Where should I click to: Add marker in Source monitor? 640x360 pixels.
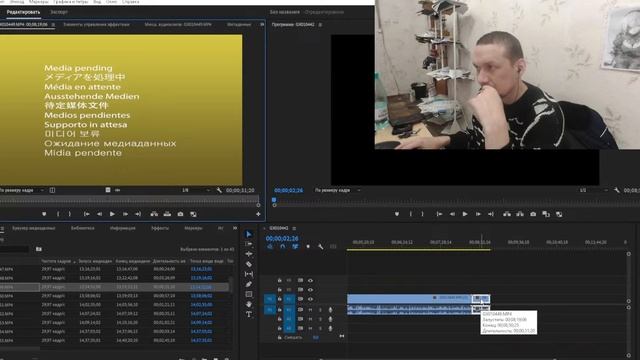(44, 214)
